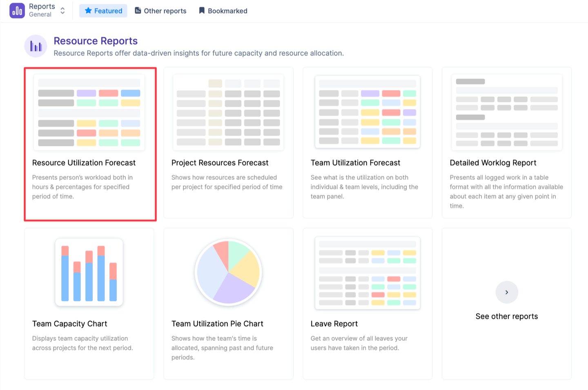Click the See other reports label
The width and height of the screenshot is (588, 390).
point(507,316)
